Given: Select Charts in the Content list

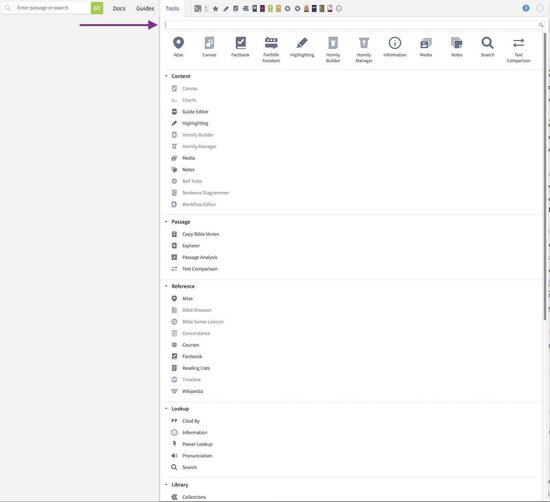Looking at the screenshot, I should pyautogui.click(x=184, y=100).
